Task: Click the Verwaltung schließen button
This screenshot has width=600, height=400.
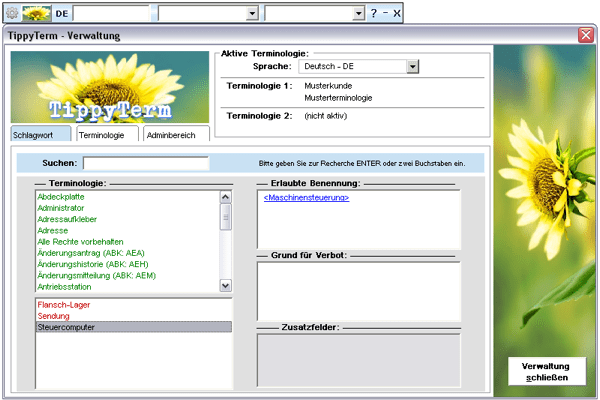Action: (545, 372)
